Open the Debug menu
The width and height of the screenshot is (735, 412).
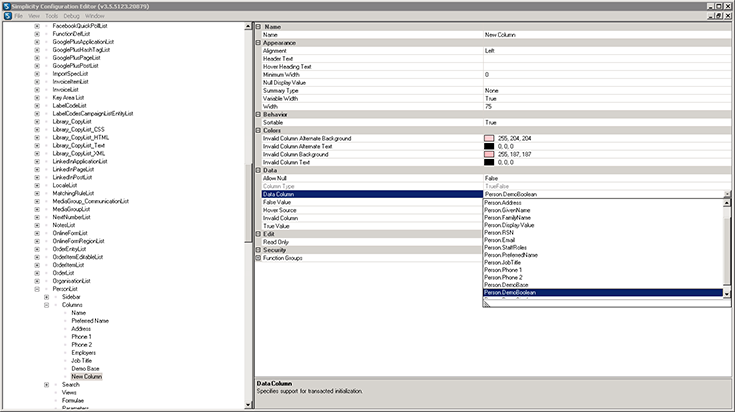(x=71, y=16)
